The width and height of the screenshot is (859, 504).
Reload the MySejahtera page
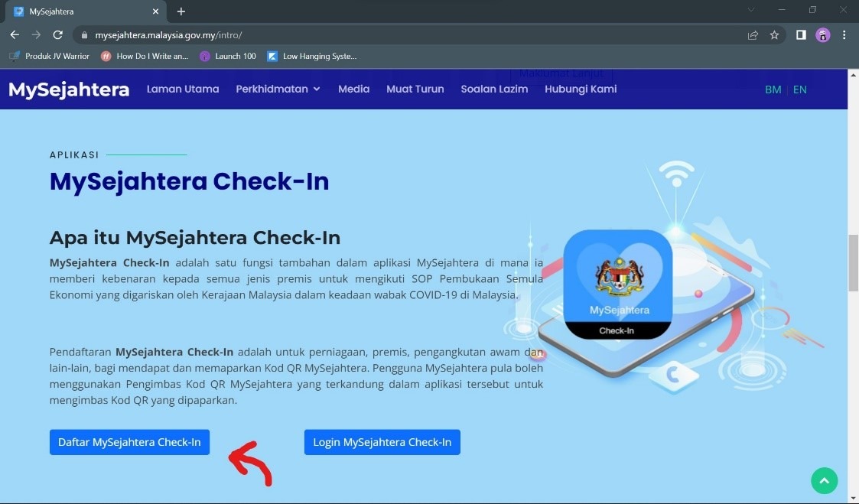(x=57, y=35)
